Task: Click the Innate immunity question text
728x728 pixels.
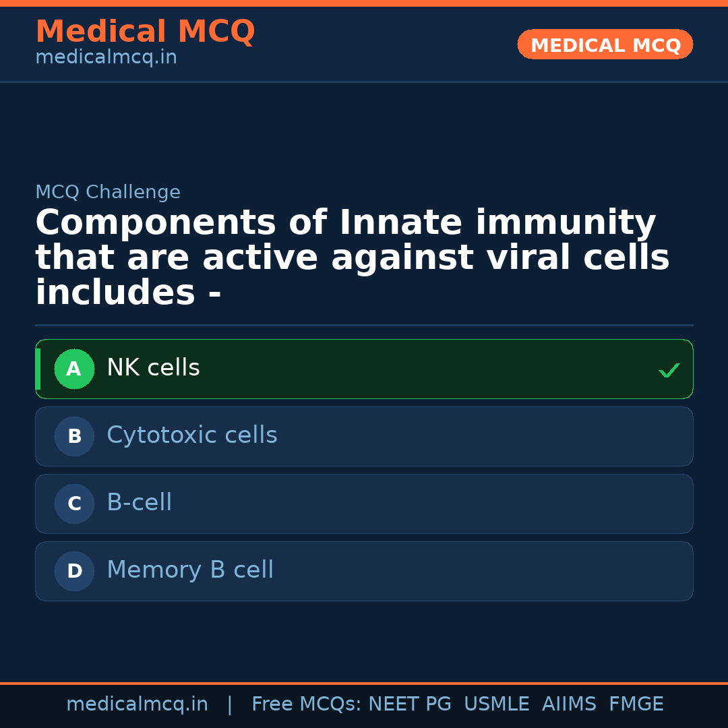Action: (x=352, y=258)
